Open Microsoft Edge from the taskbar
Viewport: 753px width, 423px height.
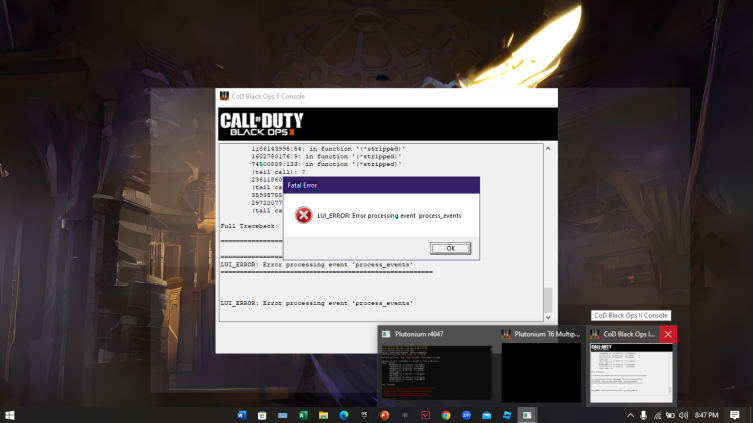click(344, 415)
